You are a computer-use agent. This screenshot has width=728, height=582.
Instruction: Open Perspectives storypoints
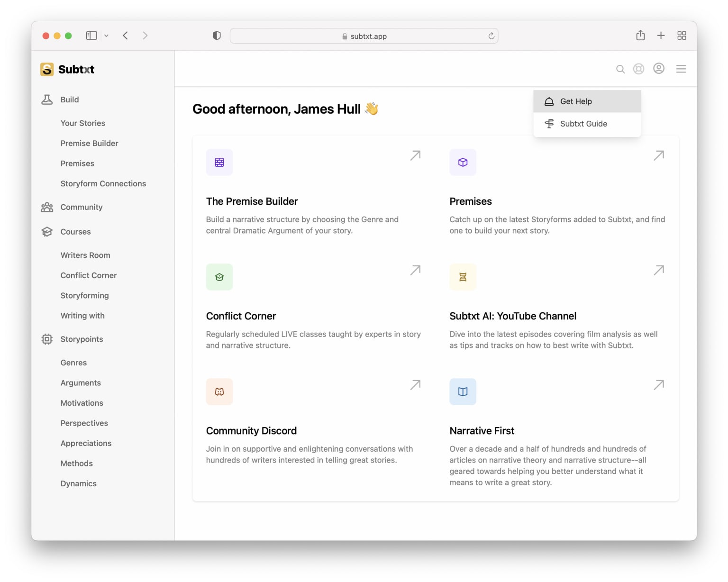point(84,423)
